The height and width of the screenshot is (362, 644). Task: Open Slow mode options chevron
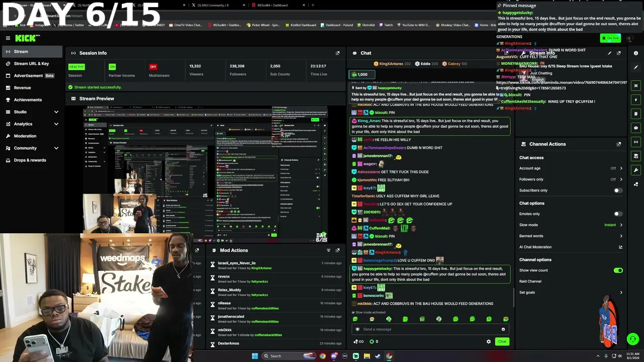621,225
